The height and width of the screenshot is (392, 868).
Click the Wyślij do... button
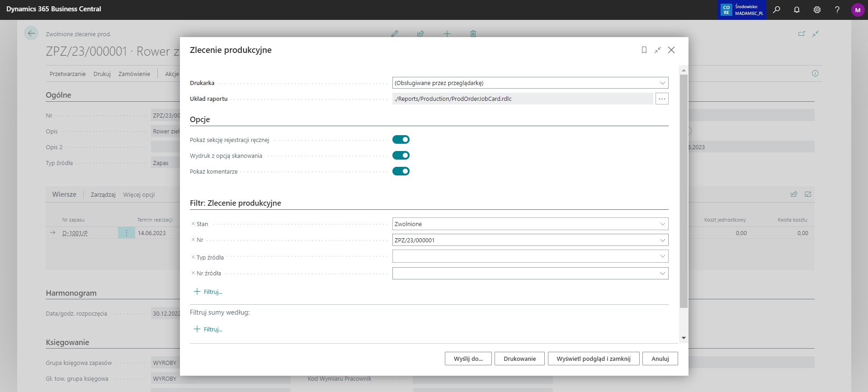pos(468,359)
